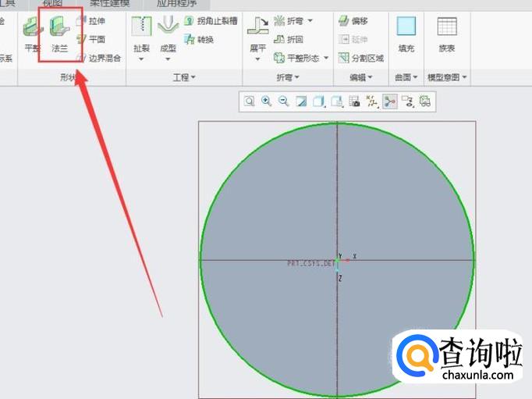Click the 分割区域 (Split Area) tool

(x=361, y=58)
